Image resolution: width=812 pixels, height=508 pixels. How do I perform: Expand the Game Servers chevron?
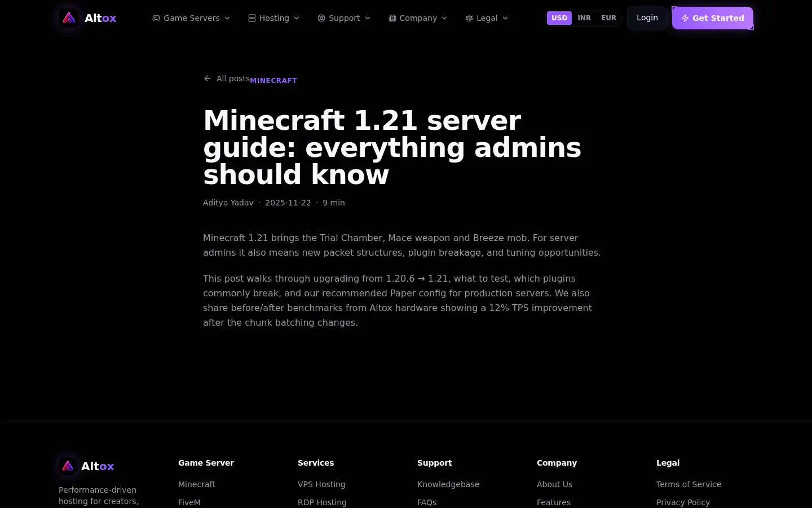[227, 18]
